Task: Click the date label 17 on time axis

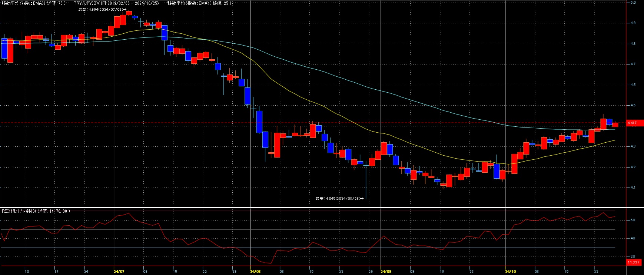Action: (x=56, y=272)
